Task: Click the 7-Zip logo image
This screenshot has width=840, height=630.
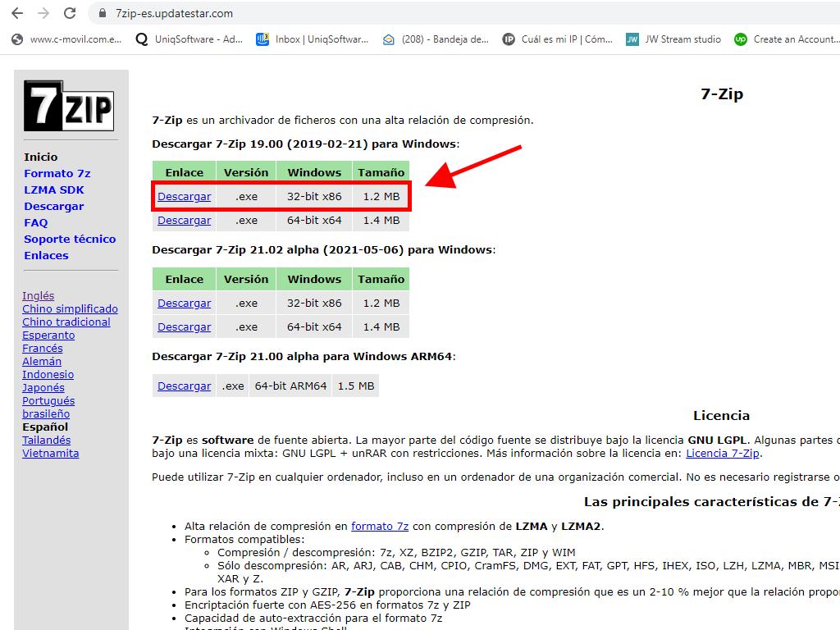Action: coord(68,106)
